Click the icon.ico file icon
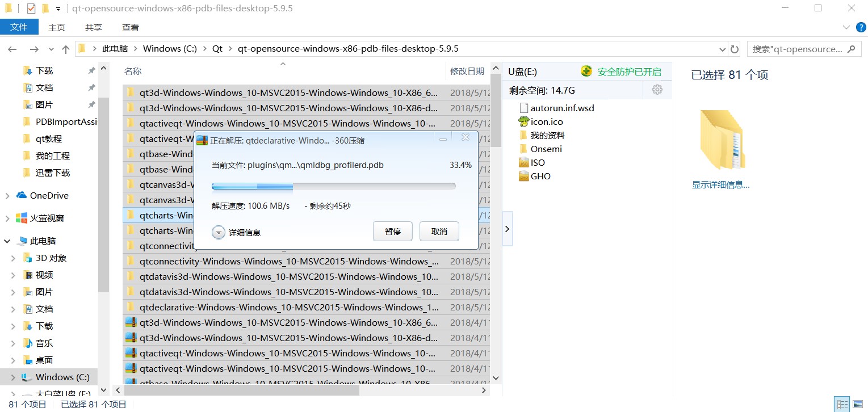 point(524,121)
